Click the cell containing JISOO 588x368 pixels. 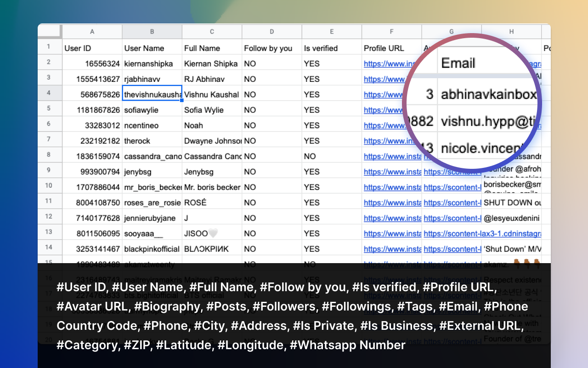(212, 233)
